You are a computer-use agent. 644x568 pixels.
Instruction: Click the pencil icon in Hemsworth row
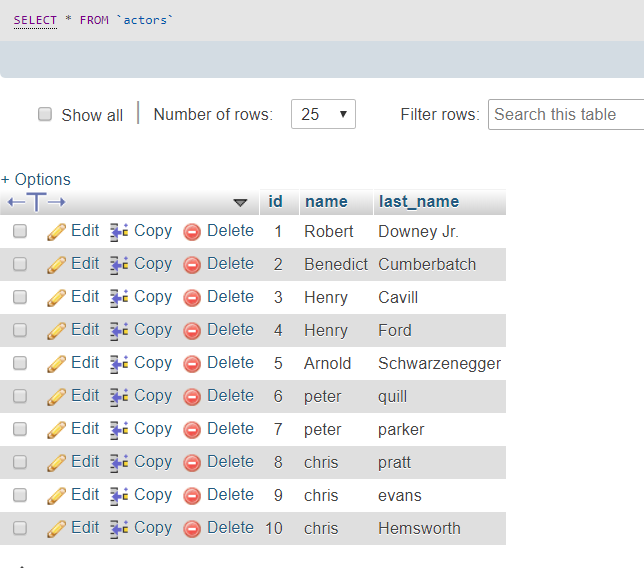(x=56, y=529)
